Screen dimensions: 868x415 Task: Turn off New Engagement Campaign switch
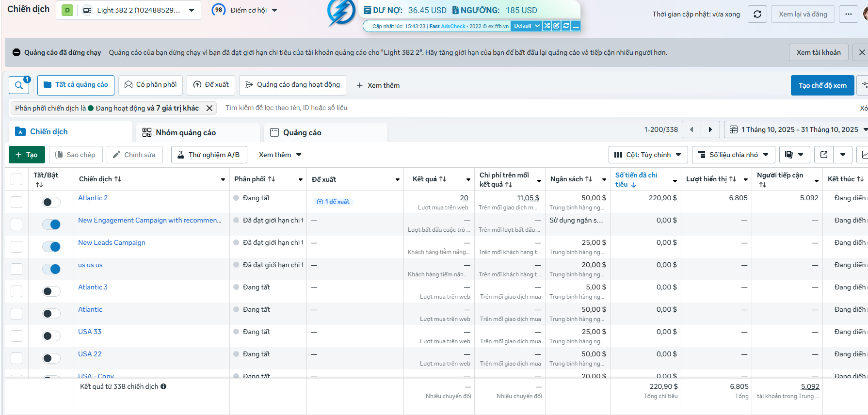[x=51, y=224]
